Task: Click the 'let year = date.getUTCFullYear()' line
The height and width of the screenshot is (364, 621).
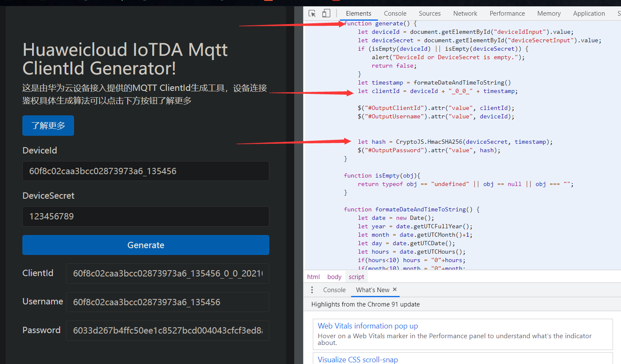Action: (x=415, y=227)
